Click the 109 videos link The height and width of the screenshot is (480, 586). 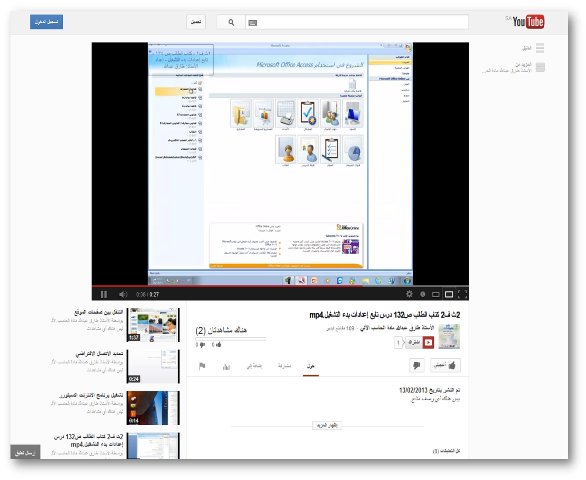340,328
